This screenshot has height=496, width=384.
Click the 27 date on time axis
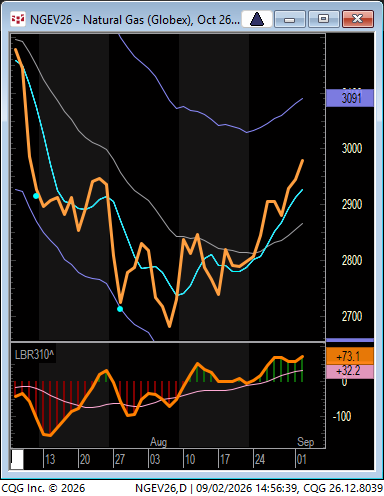[120, 460]
